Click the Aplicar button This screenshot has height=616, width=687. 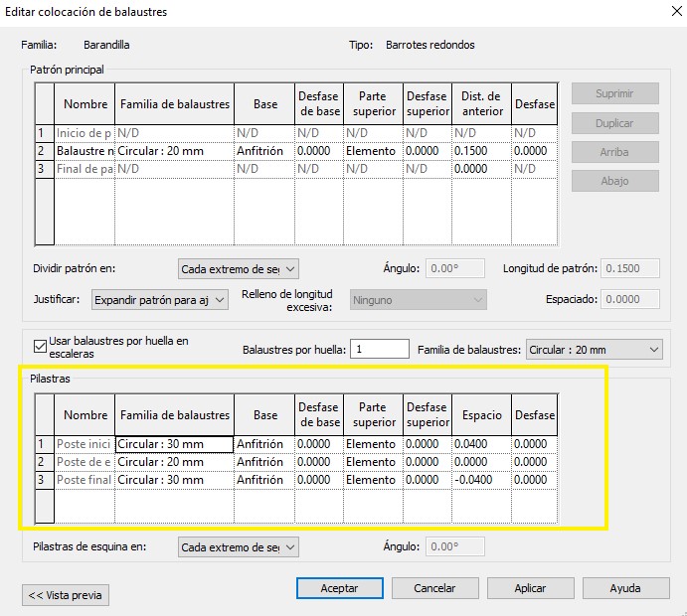tap(530, 588)
